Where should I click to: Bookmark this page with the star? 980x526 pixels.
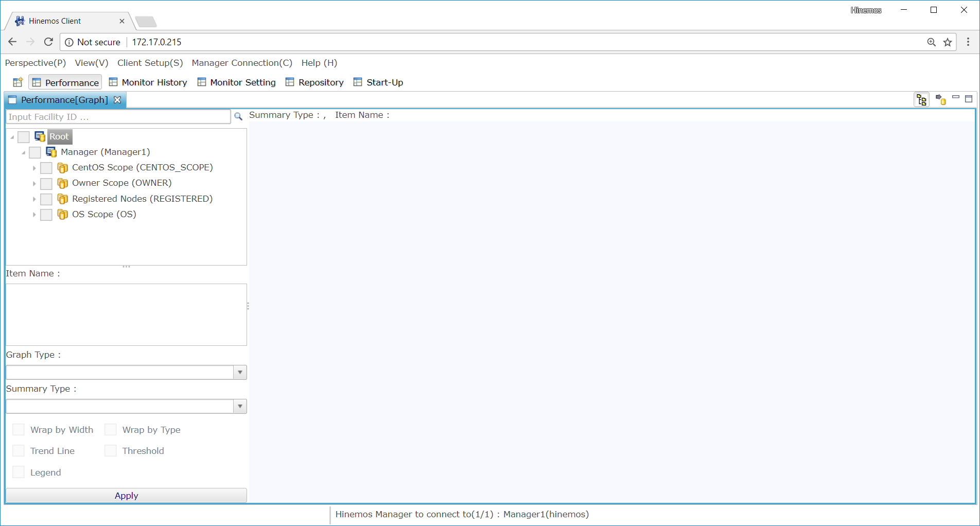(948, 42)
